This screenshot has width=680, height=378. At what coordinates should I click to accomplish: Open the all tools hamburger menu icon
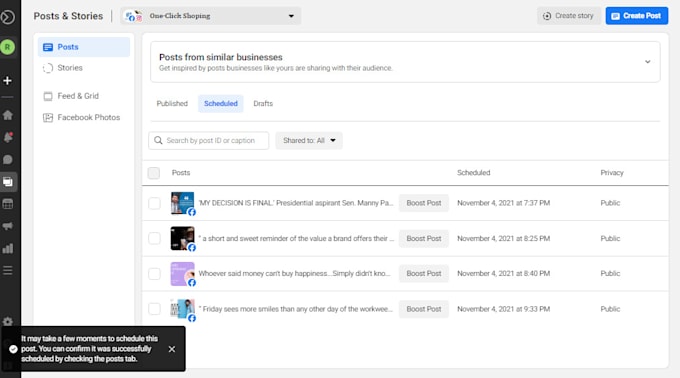click(7, 270)
